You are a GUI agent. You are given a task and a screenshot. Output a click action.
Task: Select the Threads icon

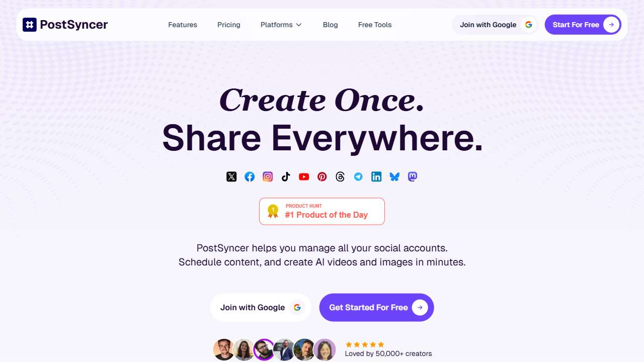coord(340,176)
